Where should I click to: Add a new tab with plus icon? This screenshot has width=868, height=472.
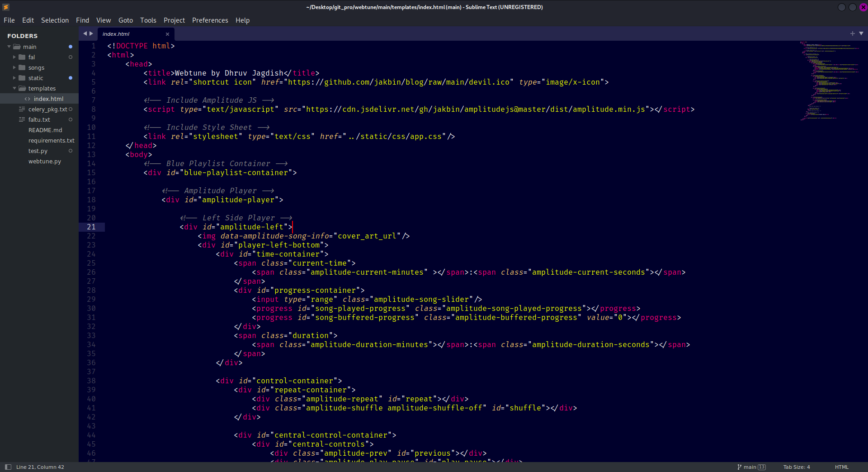(x=853, y=33)
